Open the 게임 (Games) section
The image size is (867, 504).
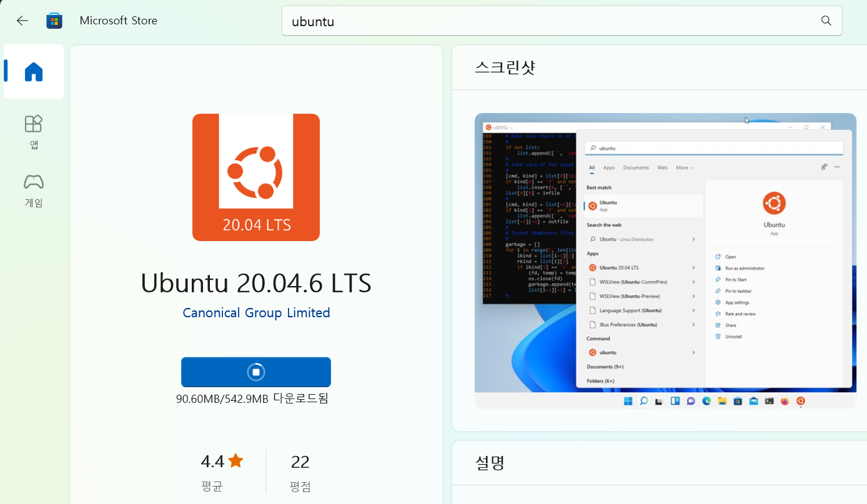point(34,190)
